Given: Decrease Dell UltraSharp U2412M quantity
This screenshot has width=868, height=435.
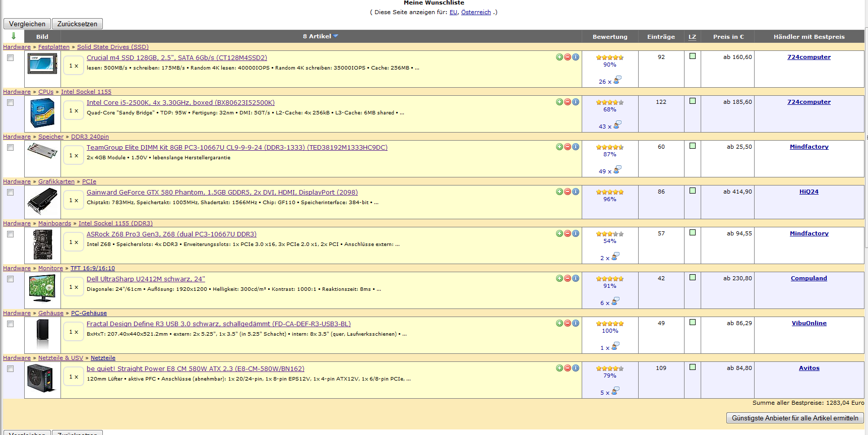Looking at the screenshot, I should point(568,278).
